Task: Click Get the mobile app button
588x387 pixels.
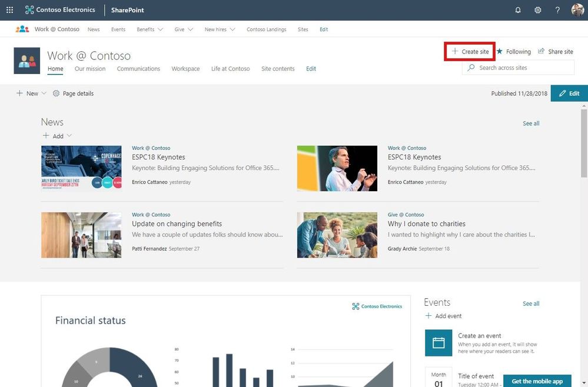Action: coord(537,381)
